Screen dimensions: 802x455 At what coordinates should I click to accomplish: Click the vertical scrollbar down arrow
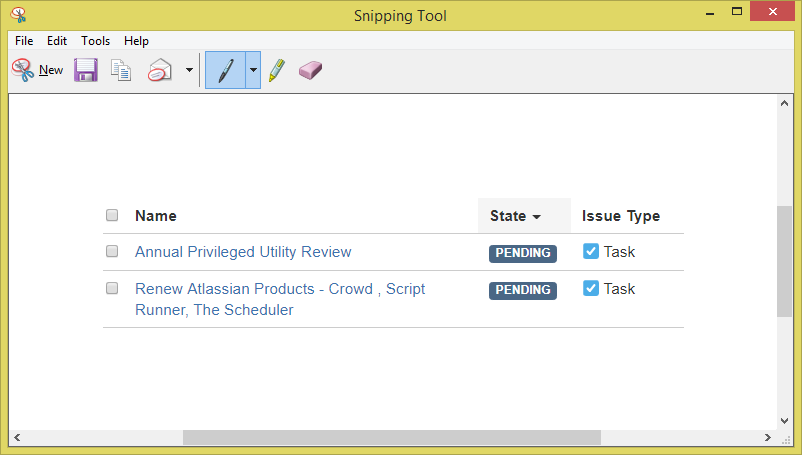point(785,421)
